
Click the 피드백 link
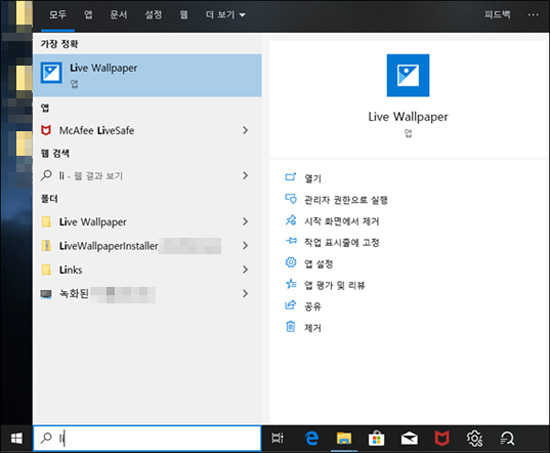point(497,15)
